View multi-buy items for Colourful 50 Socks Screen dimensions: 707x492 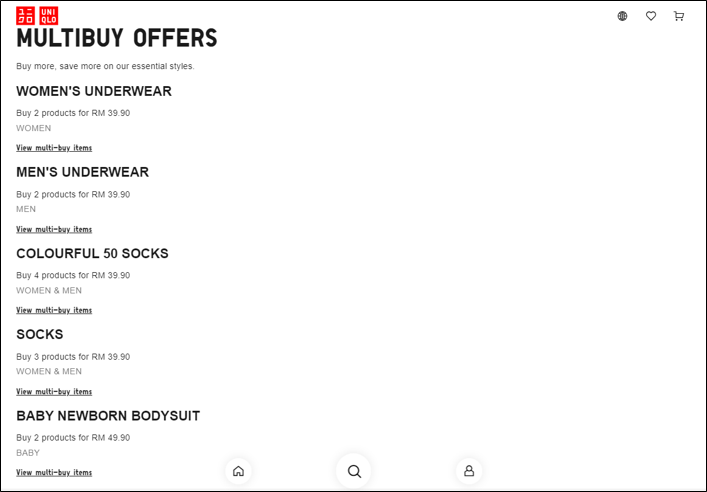(54, 310)
